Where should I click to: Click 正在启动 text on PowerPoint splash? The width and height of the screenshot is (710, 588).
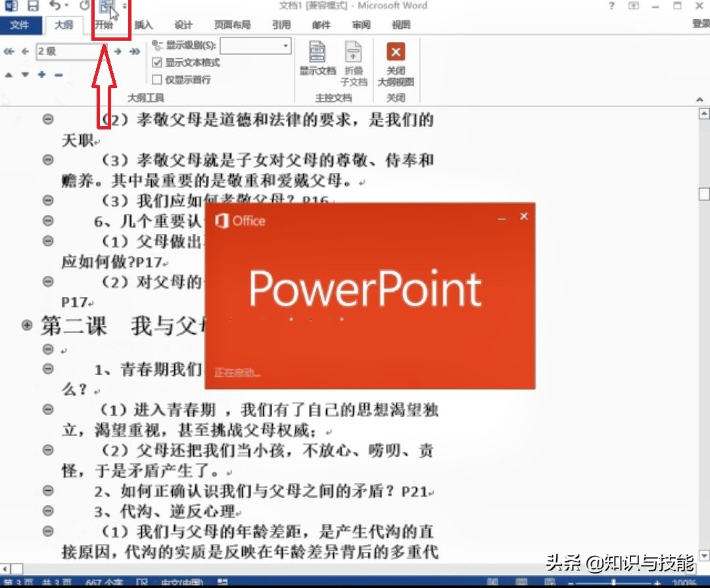[x=237, y=373]
